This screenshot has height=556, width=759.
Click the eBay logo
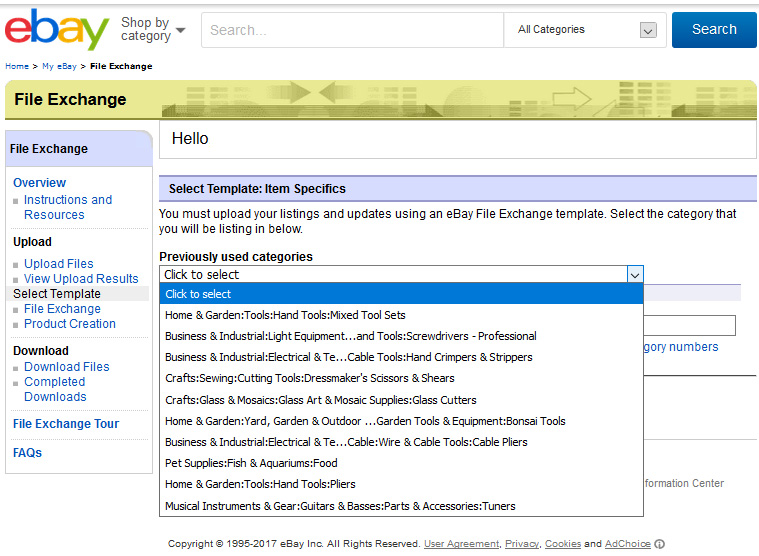tap(57, 30)
